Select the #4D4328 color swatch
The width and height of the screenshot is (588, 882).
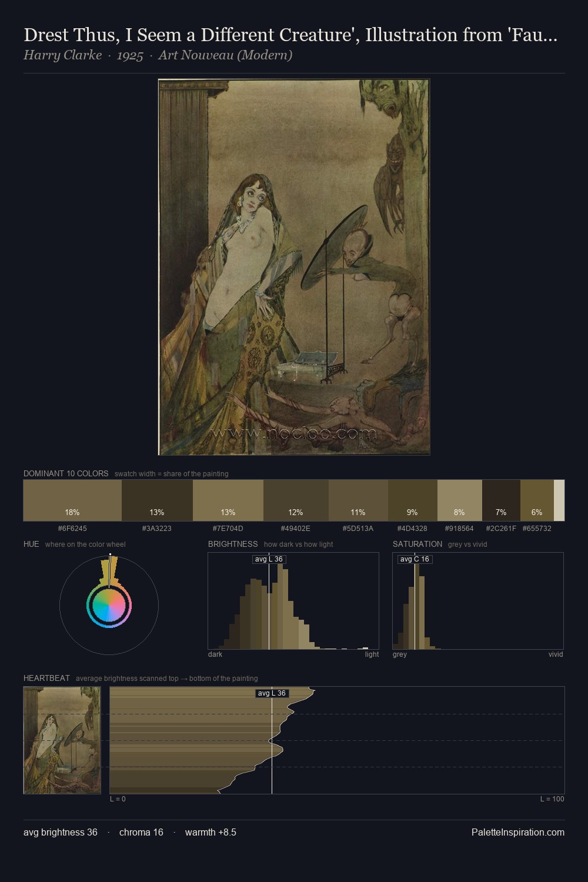[x=413, y=500]
